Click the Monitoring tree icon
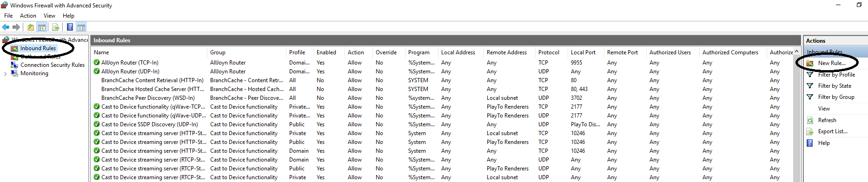Screen dimensions: 868x182 tap(14, 73)
